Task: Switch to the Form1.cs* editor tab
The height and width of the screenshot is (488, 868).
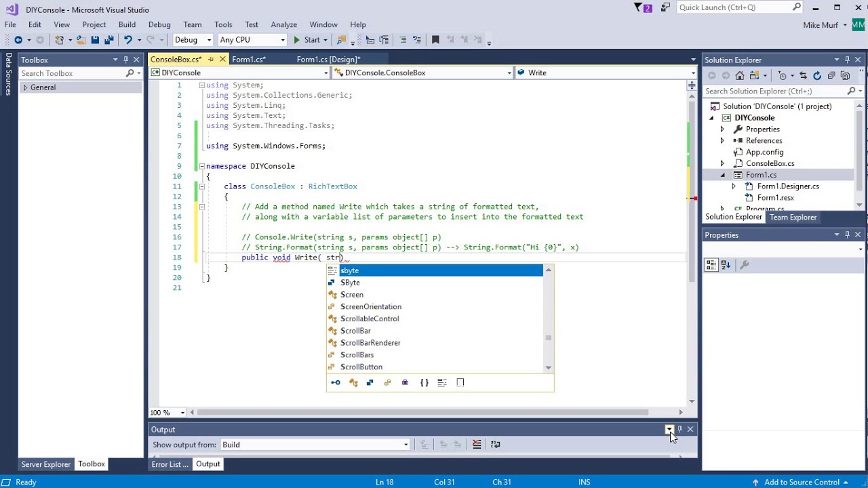Action: [249, 60]
